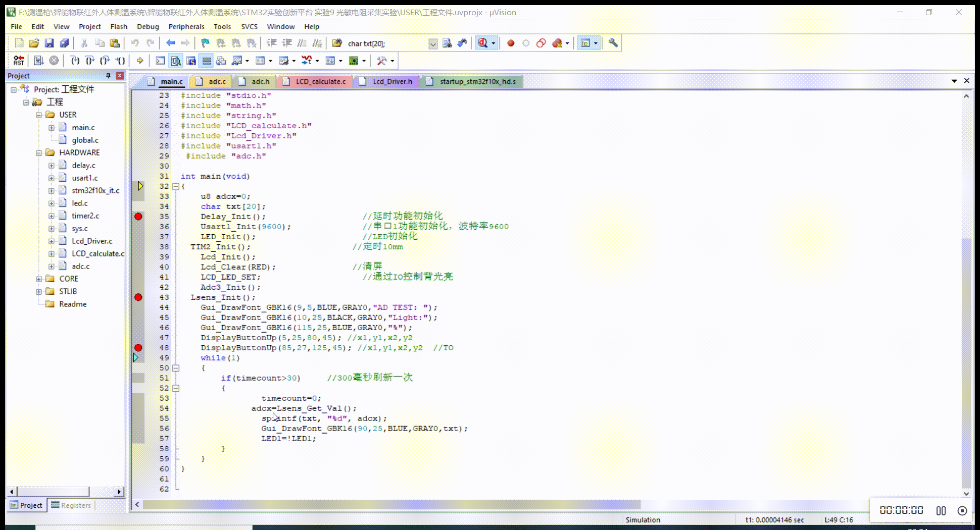Open the find text history dropdown
This screenshot has width=980, height=530.
tap(433, 44)
